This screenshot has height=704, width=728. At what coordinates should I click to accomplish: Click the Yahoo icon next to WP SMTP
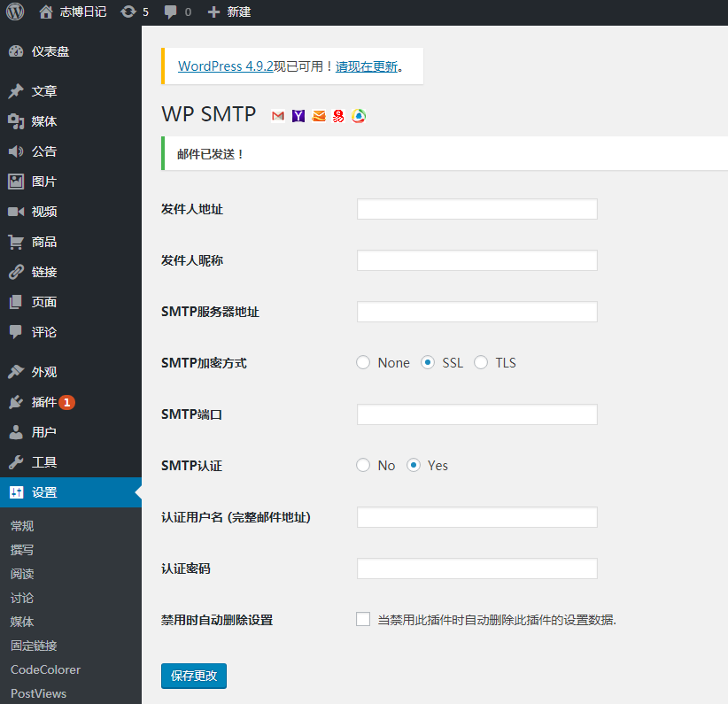click(x=298, y=116)
